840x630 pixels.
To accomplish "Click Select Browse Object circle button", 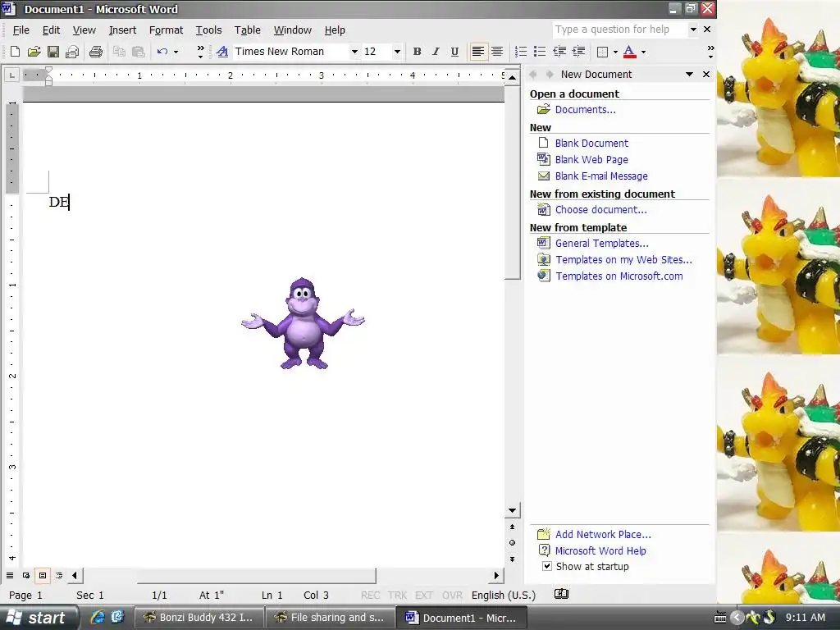I will tap(512, 543).
